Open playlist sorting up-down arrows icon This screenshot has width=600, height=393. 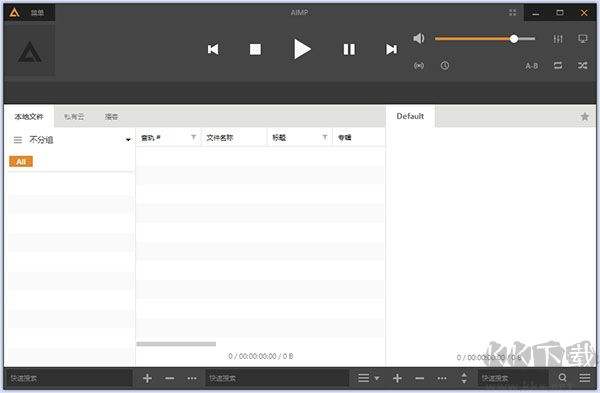[464, 378]
